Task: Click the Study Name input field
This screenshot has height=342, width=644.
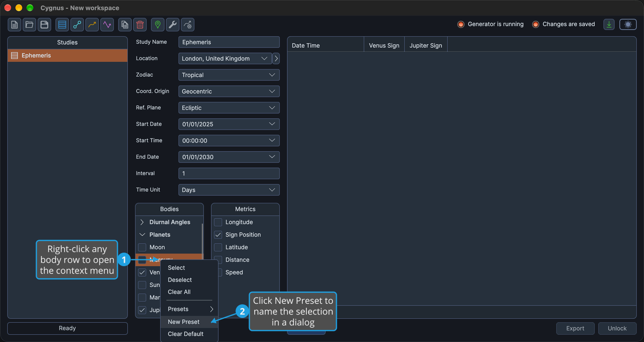Action: coord(229,42)
